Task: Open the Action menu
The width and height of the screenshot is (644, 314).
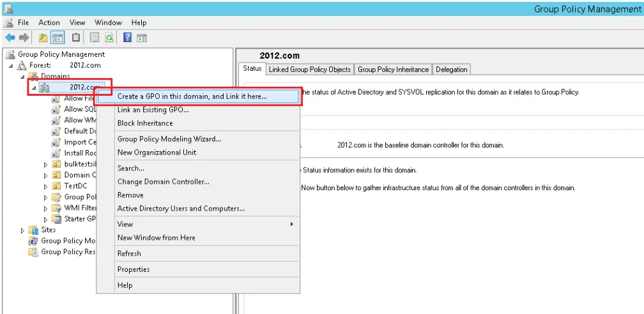Action: coord(49,22)
